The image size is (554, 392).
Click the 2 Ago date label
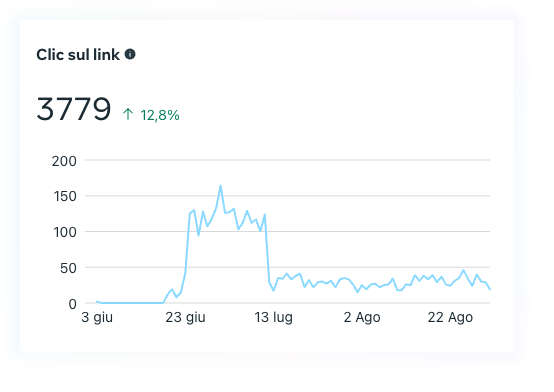coord(362,317)
